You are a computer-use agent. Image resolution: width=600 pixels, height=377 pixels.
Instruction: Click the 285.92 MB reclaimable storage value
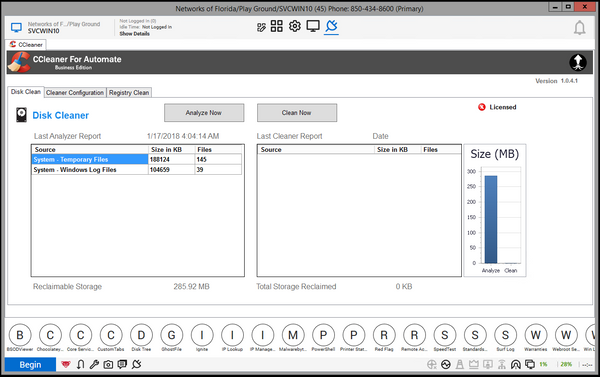click(x=191, y=287)
